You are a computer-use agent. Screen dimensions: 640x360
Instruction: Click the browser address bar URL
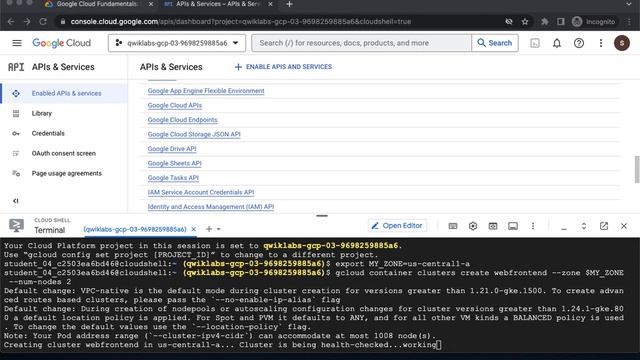click(241, 22)
